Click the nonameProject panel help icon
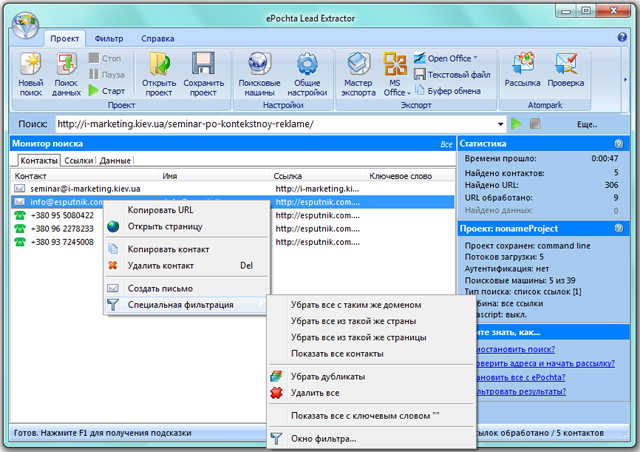Viewport: 640px width, 452px height. (619, 228)
